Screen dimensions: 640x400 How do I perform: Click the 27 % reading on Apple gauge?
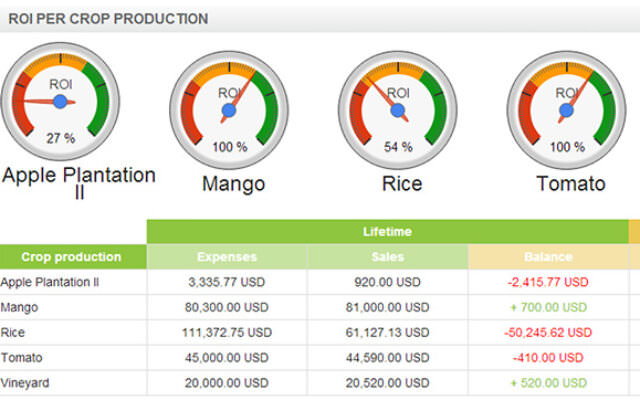click(x=60, y=138)
